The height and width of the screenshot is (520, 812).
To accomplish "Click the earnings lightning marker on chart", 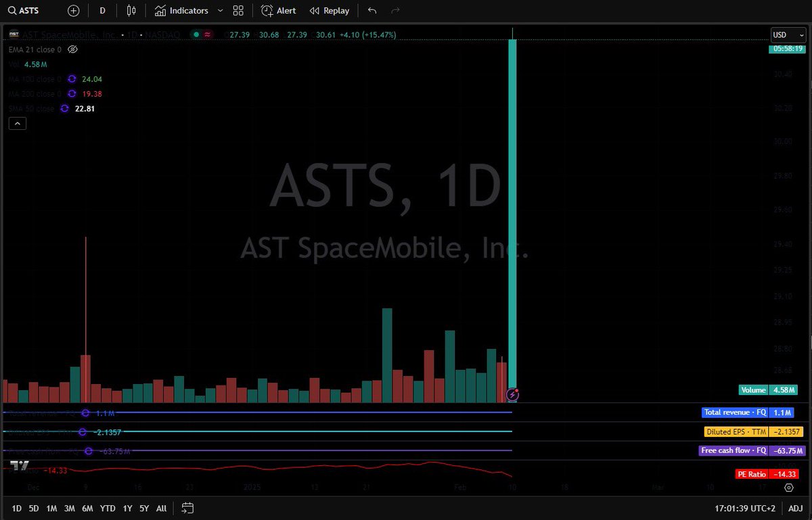I will [x=513, y=394].
